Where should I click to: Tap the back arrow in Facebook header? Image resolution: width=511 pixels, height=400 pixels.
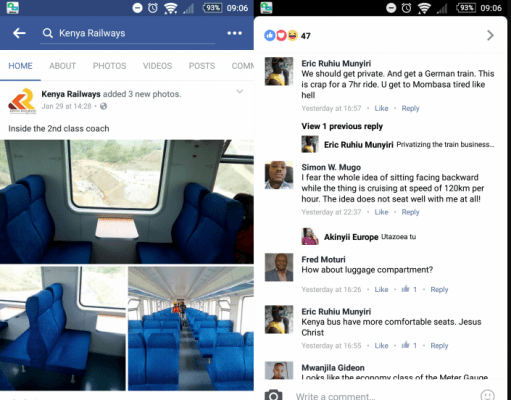(19, 33)
